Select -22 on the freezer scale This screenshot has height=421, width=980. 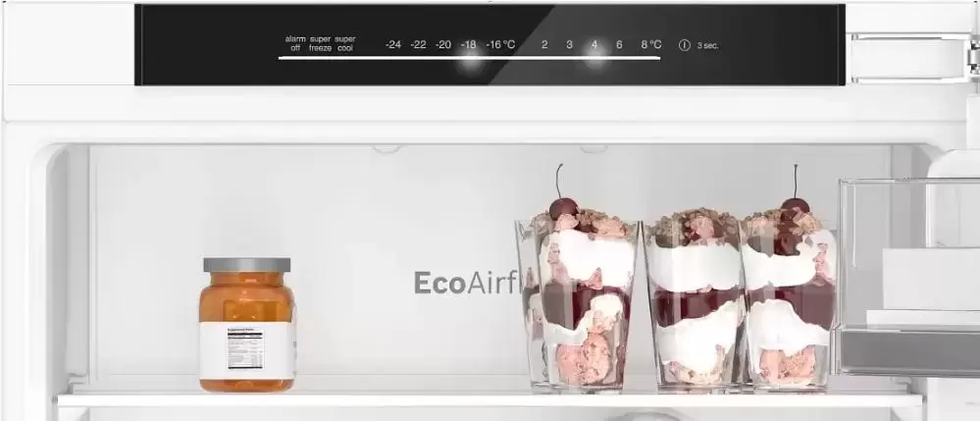[419, 45]
